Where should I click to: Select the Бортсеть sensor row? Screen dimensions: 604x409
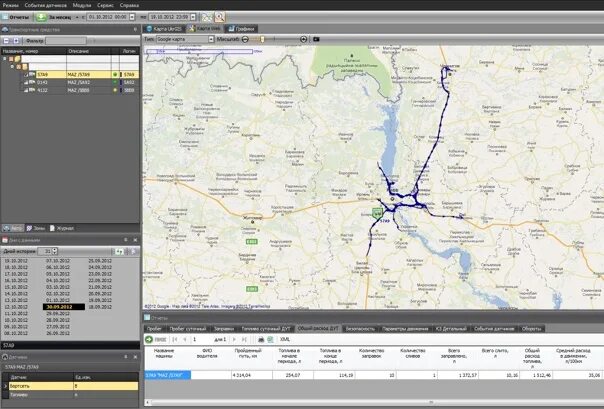pyautogui.click(x=73, y=386)
